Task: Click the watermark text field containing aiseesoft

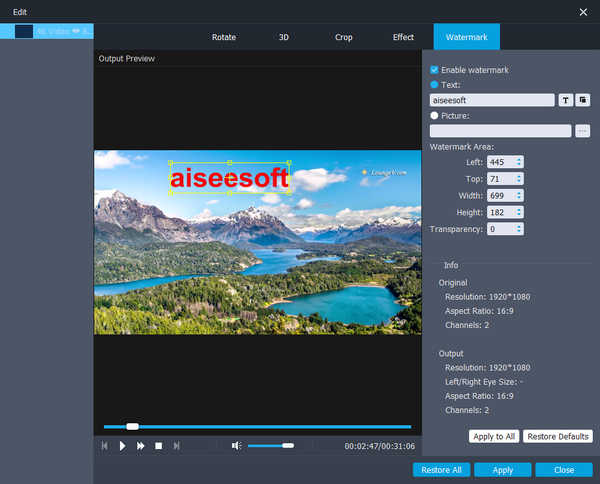Action: pos(492,100)
